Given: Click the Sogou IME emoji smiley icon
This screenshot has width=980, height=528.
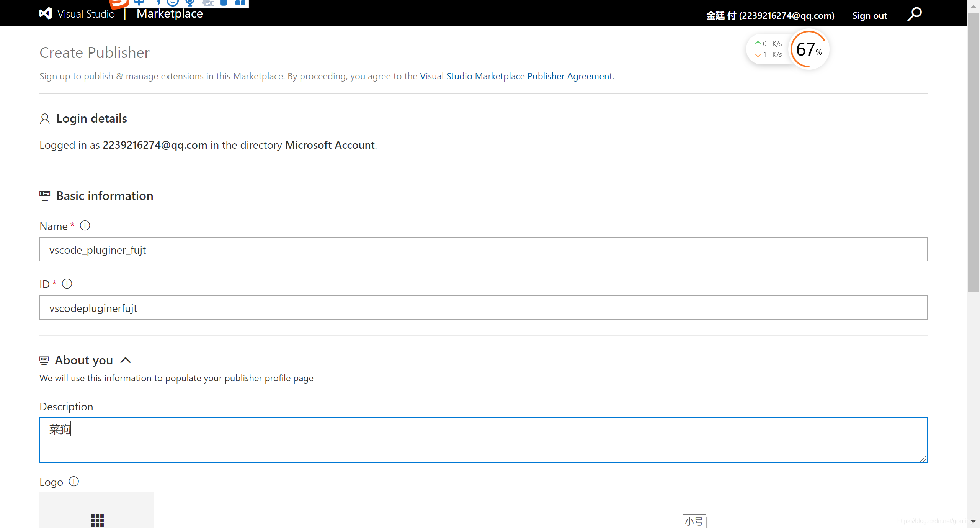Looking at the screenshot, I should pos(173,3).
